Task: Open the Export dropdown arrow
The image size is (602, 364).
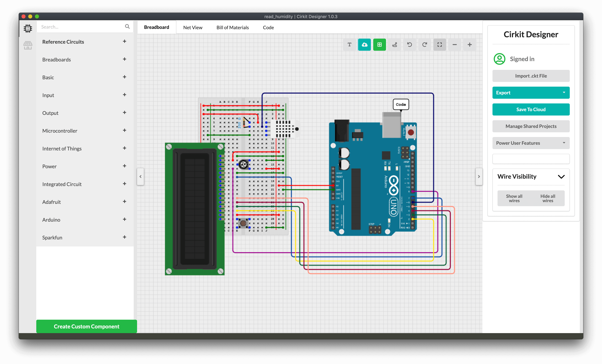Action: [564, 93]
